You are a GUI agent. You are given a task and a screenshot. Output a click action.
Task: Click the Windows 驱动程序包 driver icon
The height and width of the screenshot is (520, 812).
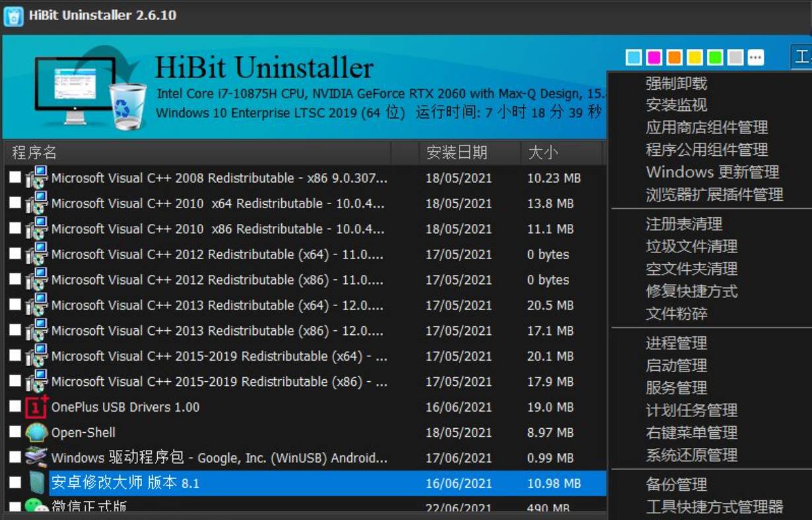coord(36,457)
